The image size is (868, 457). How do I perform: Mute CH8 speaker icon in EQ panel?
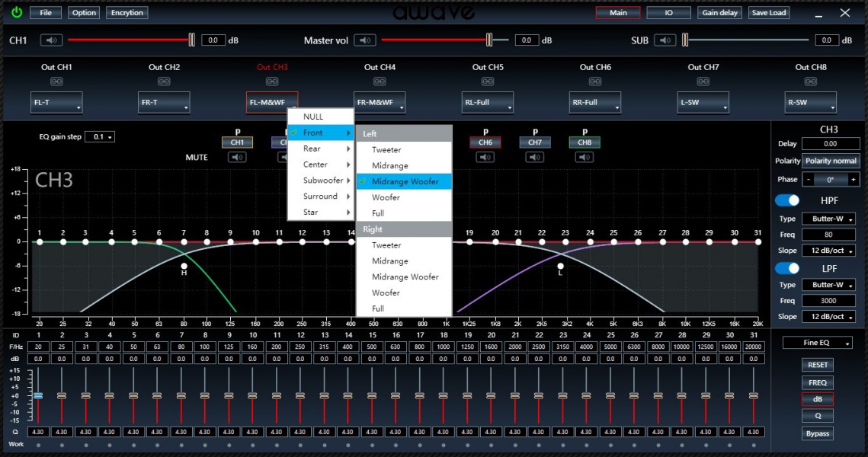point(585,158)
